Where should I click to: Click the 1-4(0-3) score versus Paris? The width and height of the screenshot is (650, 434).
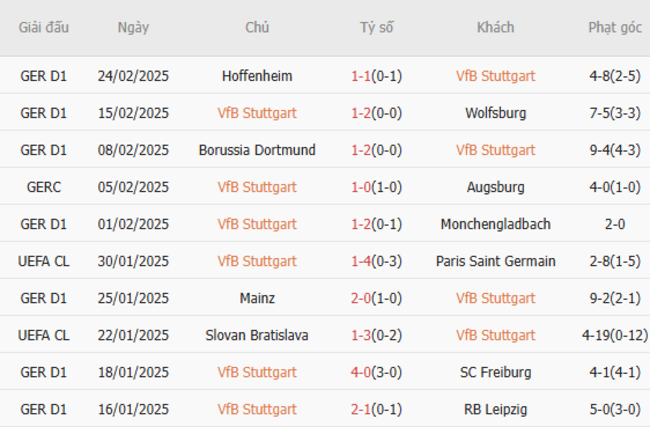pyautogui.click(x=376, y=261)
